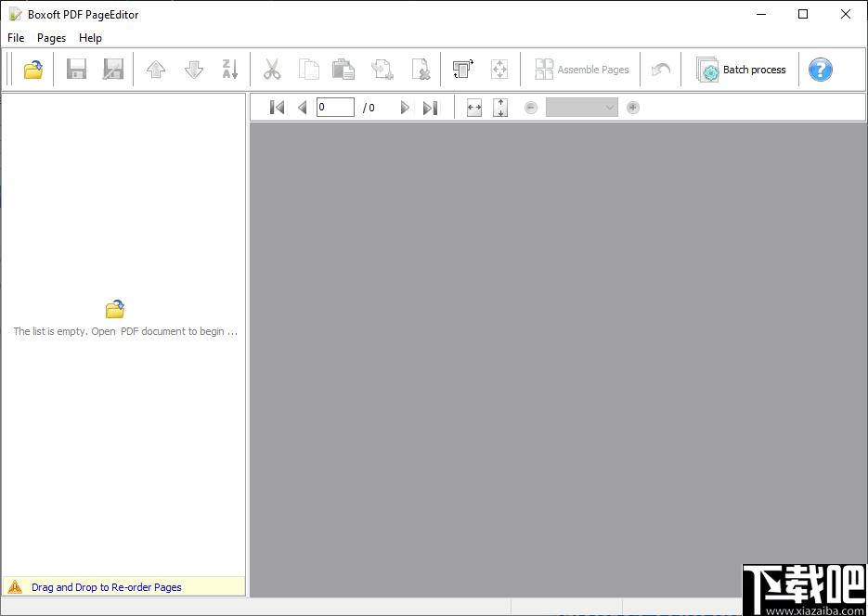Click the Z-A sort pages icon

coord(229,70)
